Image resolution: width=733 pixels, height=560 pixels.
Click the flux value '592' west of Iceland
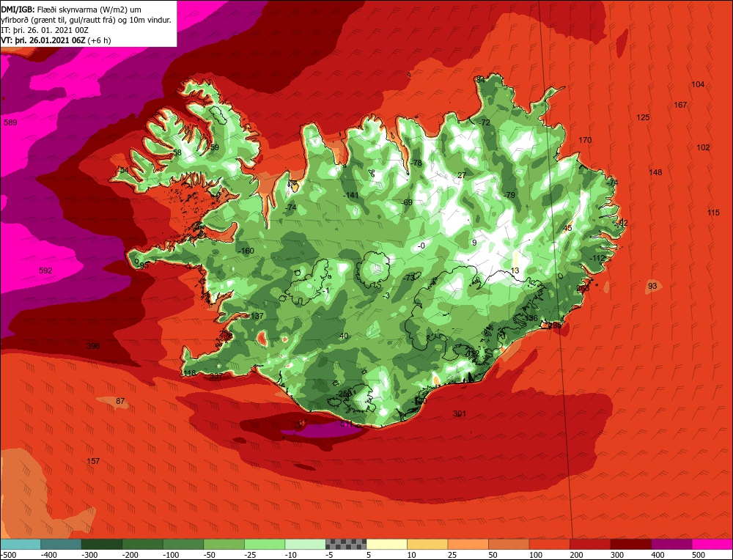click(x=45, y=270)
